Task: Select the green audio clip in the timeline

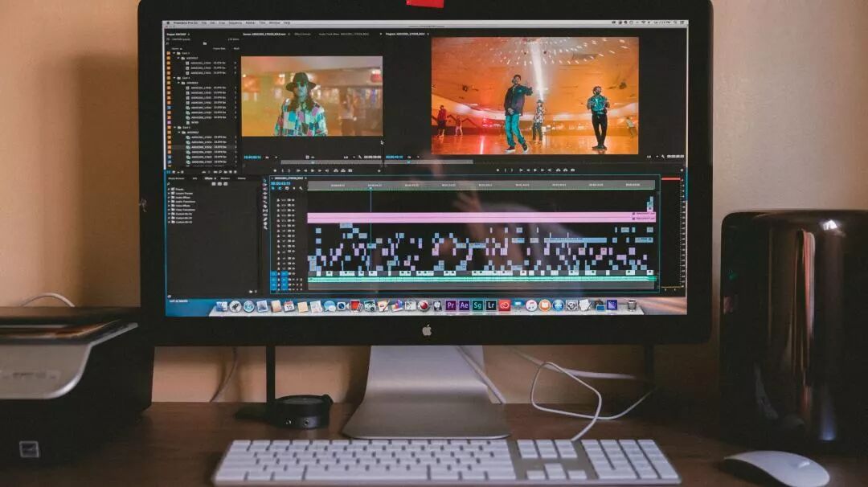Action: coord(481,280)
